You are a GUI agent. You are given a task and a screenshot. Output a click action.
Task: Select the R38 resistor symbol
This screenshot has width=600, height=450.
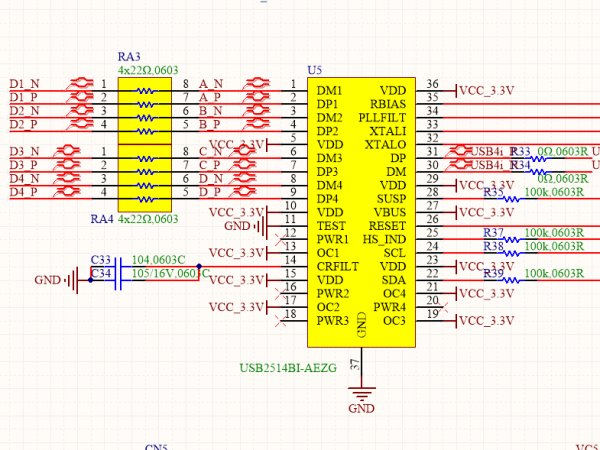[512, 253]
